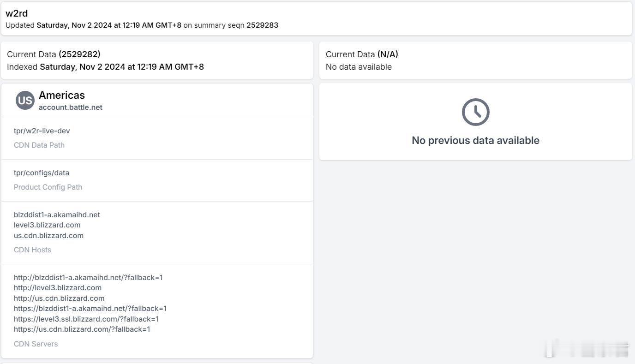Open the account.battle.net label
635x364 pixels.
tap(71, 107)
